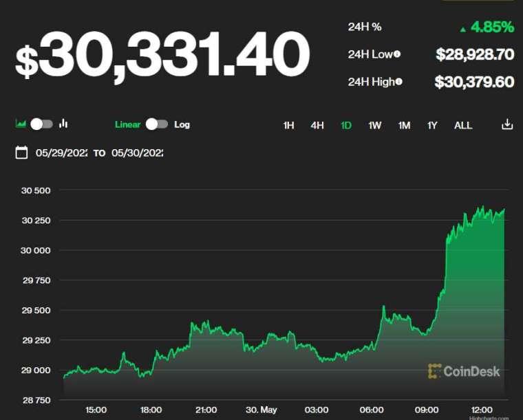
Task: Click info icon beside 24H Low
Action: [x=397, y=54]
